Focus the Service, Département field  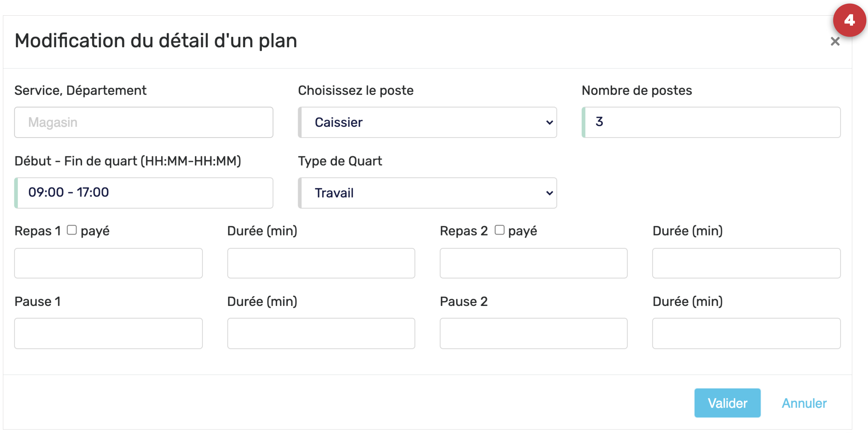144,122
